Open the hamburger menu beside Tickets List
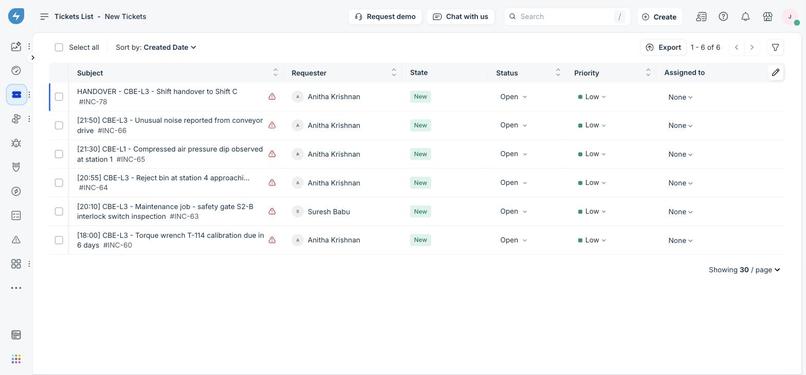Viewport: 806px width, 375px height. [44, 16]
